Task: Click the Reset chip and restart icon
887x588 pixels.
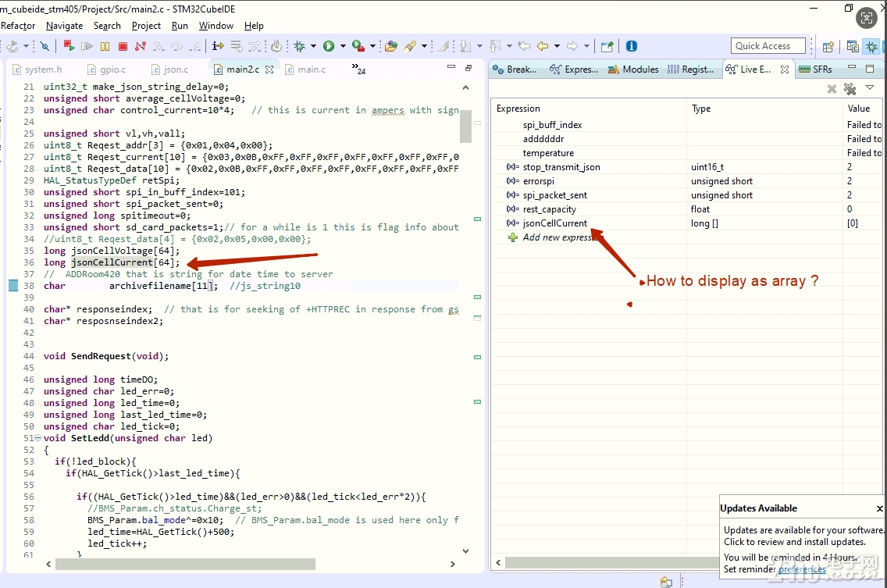Action: (x=12, y=46)
